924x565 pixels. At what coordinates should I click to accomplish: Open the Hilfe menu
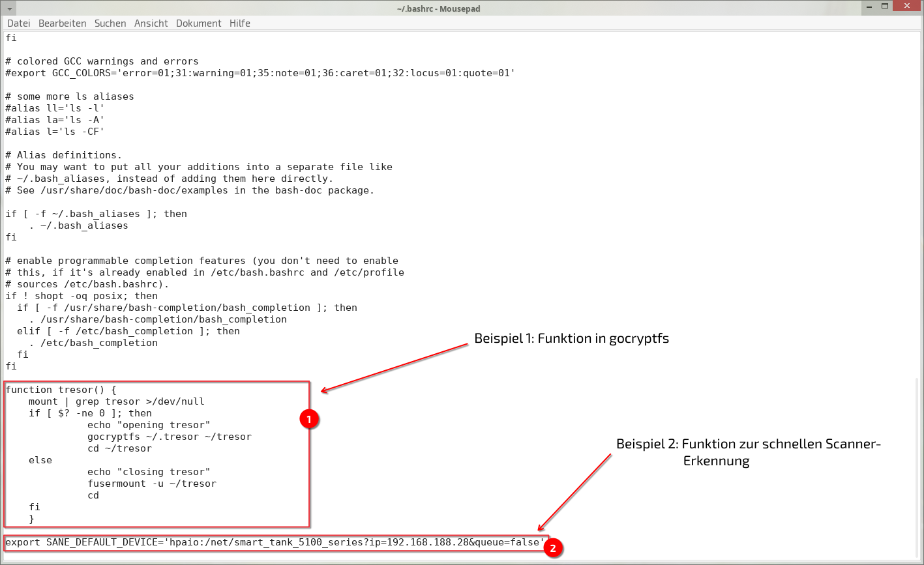coord(240,23)
